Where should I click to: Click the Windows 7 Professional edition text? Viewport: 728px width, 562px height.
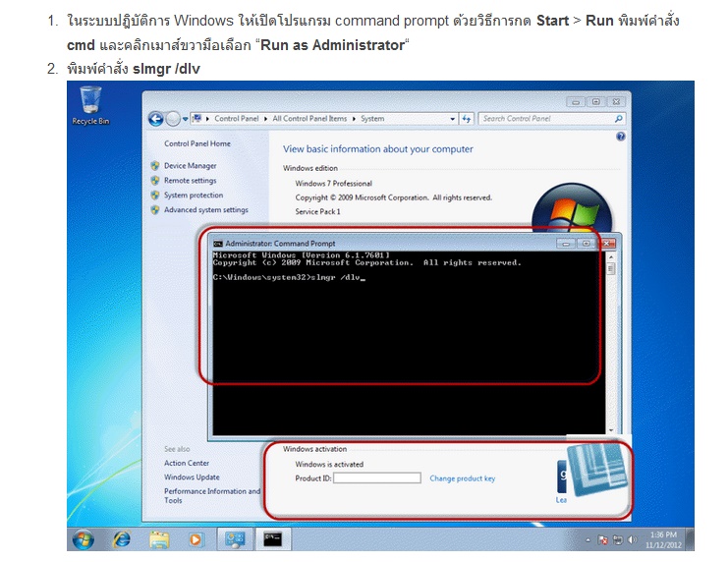click(x=333, y=184)
